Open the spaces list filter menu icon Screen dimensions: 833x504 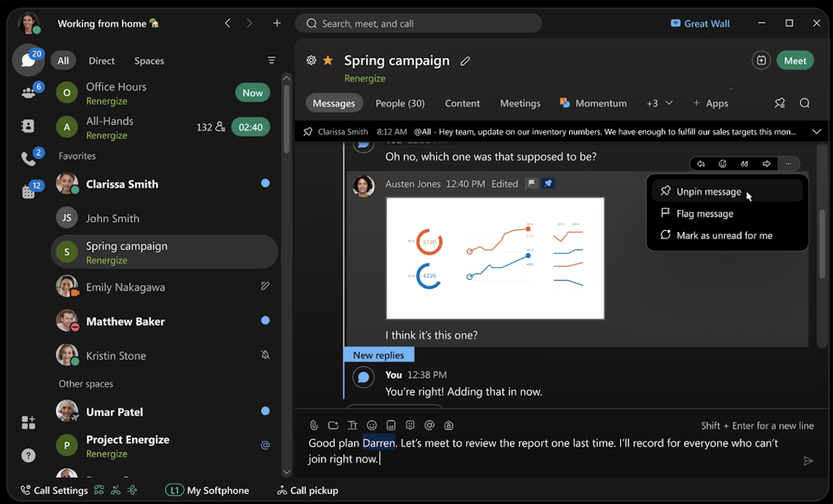tap(271, 60)
